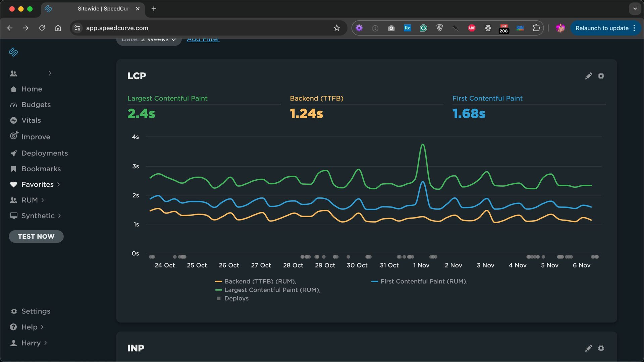The height and width of the screenshot is (362, 644).
Task: Toggle First Contentful Paint (RUM) legend series
Action: click(x=419, y=282)
